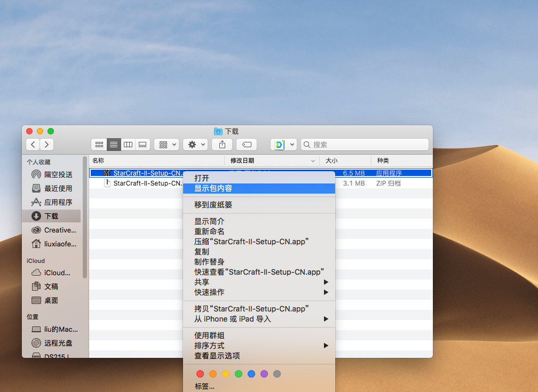The image size is (538, 392).
Task: Open the group-by arrangement dropdown
Action: [x=167, y=145]
